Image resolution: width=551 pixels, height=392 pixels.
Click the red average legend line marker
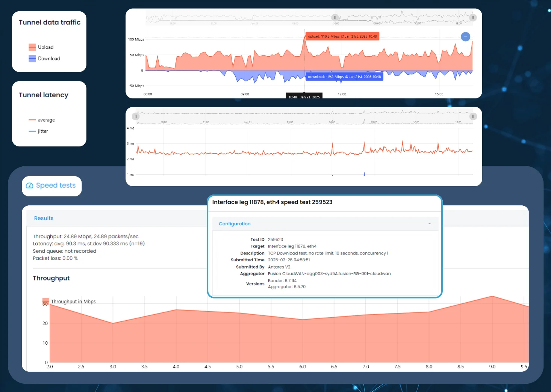32,120
